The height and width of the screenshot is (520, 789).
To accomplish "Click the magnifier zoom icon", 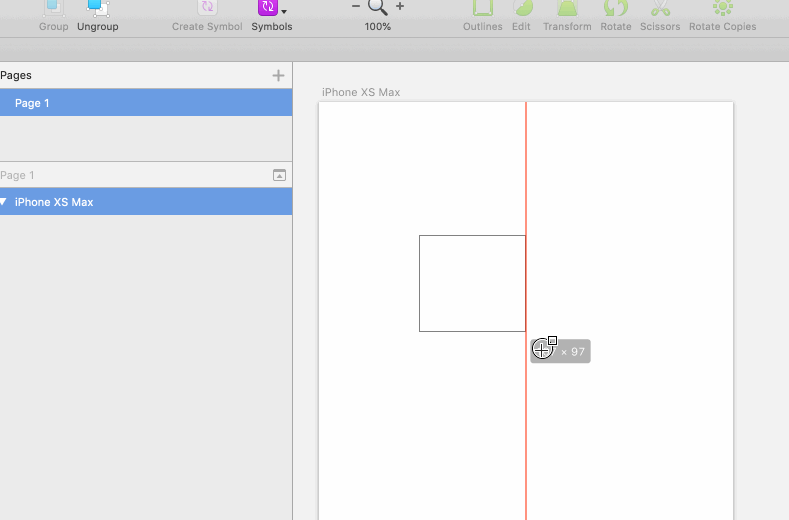I will pyautogui.click(x=378, y=7).
